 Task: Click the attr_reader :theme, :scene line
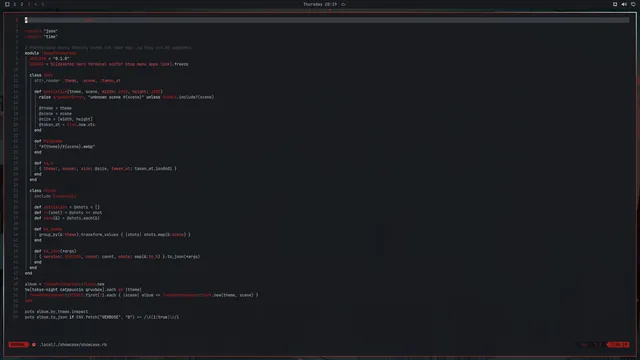(77, 81)
